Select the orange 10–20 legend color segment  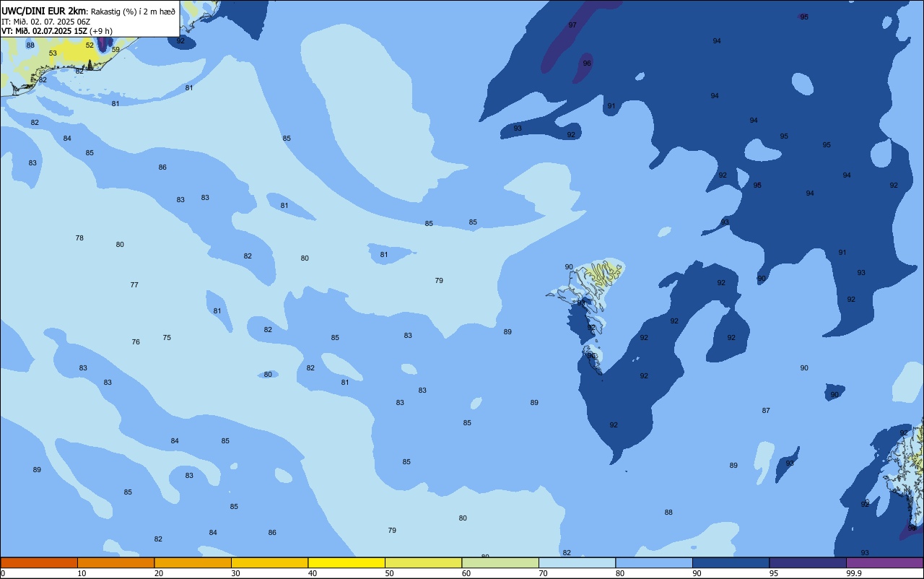pyautogui.click(x=115, y=562)
